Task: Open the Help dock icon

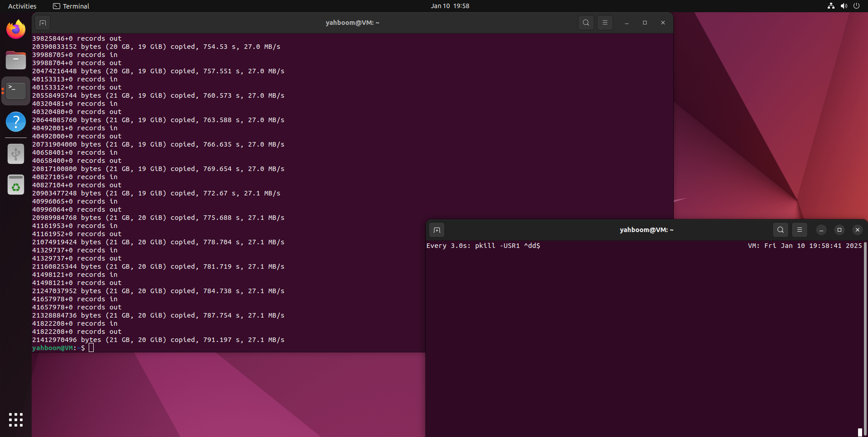Action: 16,122
